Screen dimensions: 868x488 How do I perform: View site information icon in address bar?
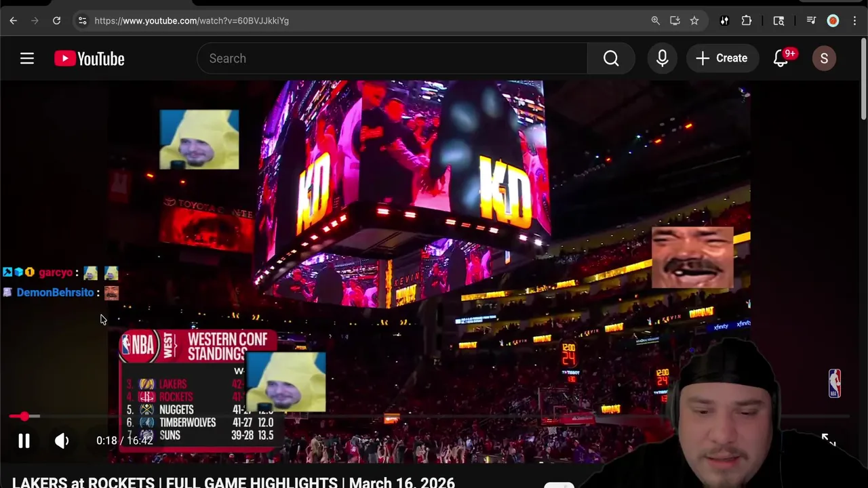coord(82,21)
